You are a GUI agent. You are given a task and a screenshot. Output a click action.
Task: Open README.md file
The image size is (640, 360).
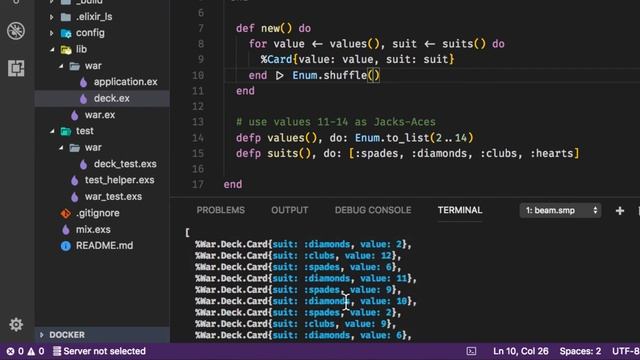(104, 246)
